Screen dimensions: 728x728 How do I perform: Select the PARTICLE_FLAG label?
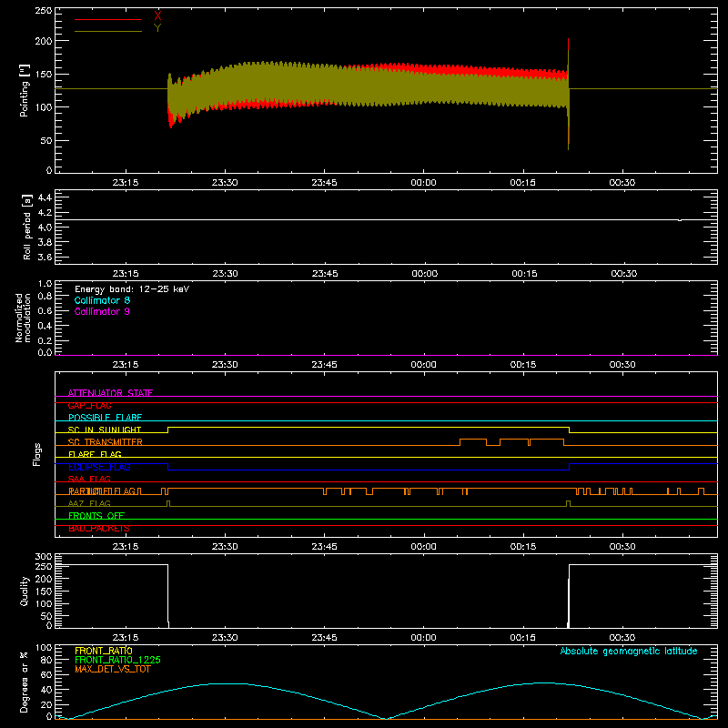102,491
